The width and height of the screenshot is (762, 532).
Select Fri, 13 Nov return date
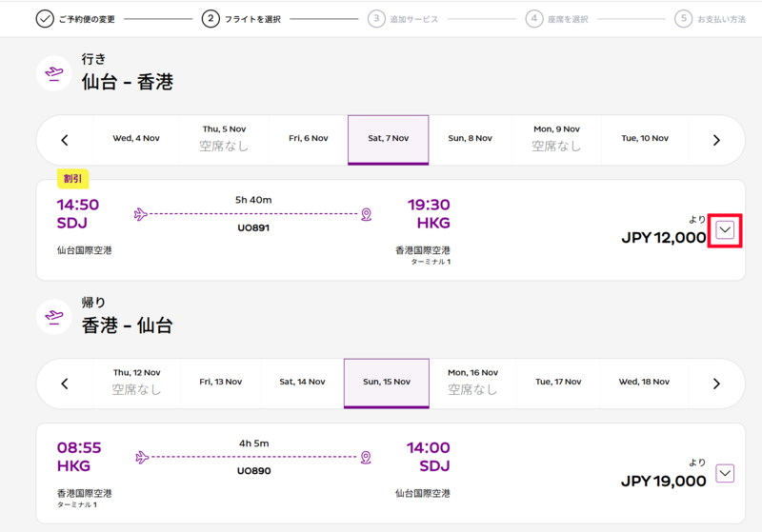pos(221,382)
